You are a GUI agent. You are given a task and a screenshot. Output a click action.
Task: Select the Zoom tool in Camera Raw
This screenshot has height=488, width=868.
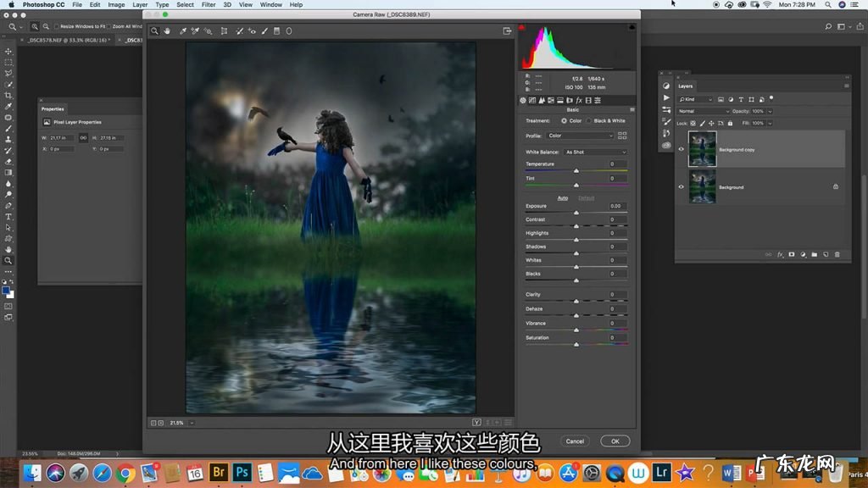[x=153, y=31]
